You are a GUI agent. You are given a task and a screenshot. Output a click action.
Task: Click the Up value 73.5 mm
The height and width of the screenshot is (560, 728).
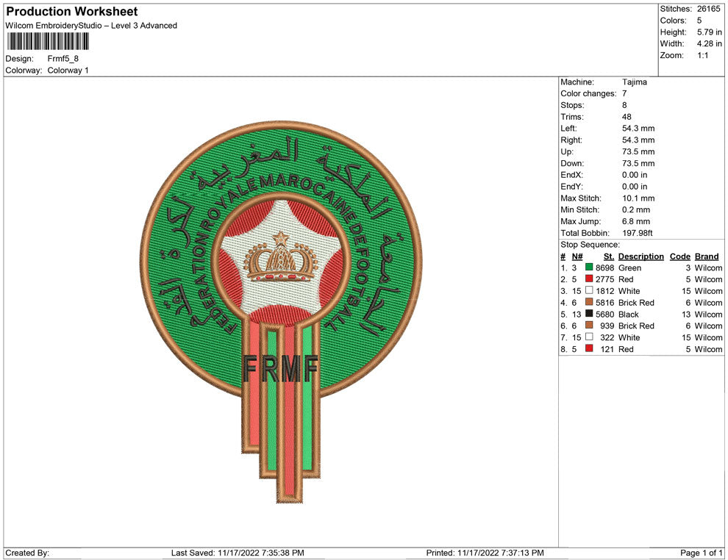point(638,151)
